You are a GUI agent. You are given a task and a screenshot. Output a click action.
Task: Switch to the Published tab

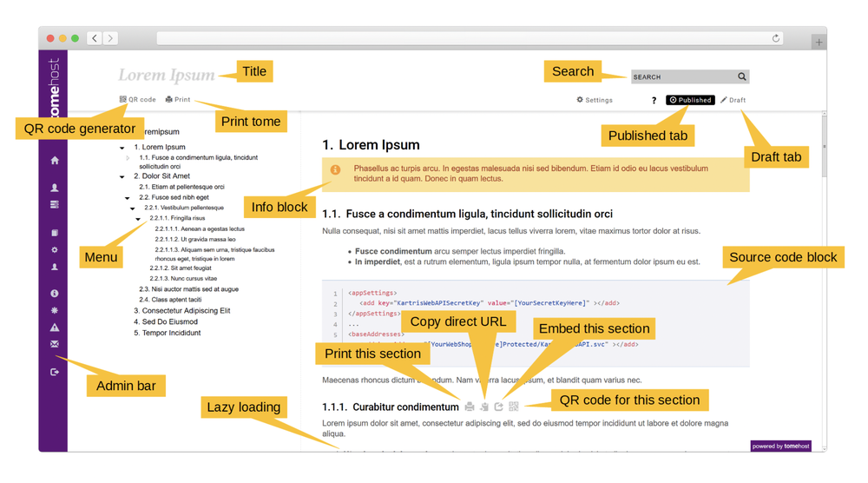[x=690, y=101]
